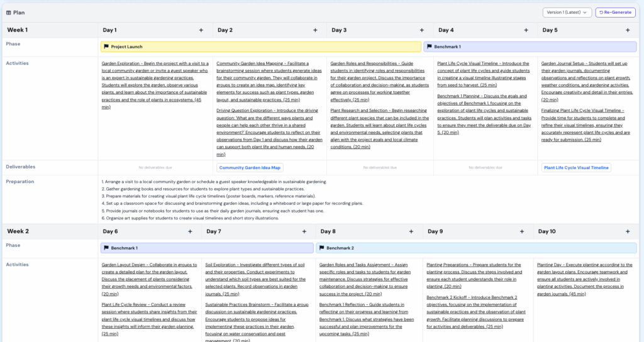Click the Day 5 column heading
The image size is (644, 342).
click(550, 30)
